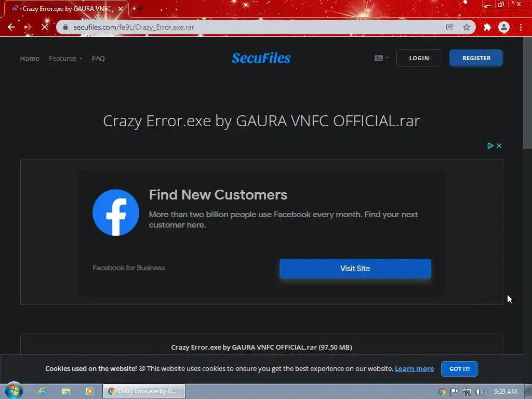
Task: Click the padlock site info icon
Action: [x=65, y=27]
